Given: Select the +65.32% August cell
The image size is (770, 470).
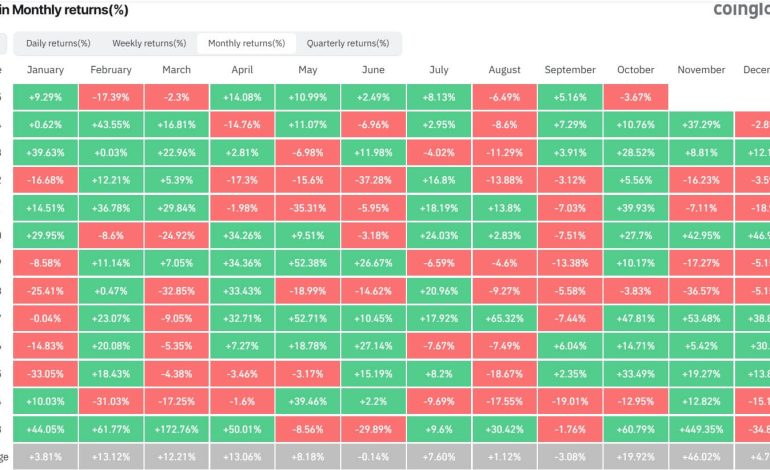Looking at the screenshot, I should coord(504,317).
